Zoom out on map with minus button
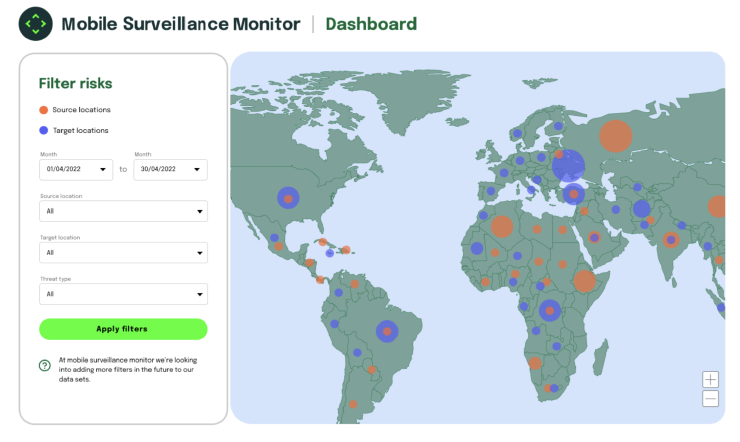This screenshot has width=740, height=442. [x=710, y=399]
